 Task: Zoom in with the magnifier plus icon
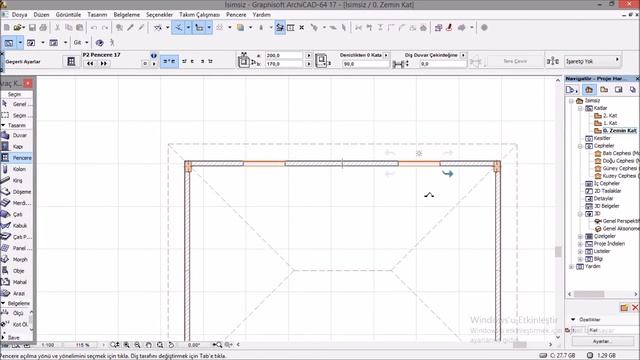[x=127, y=345]
